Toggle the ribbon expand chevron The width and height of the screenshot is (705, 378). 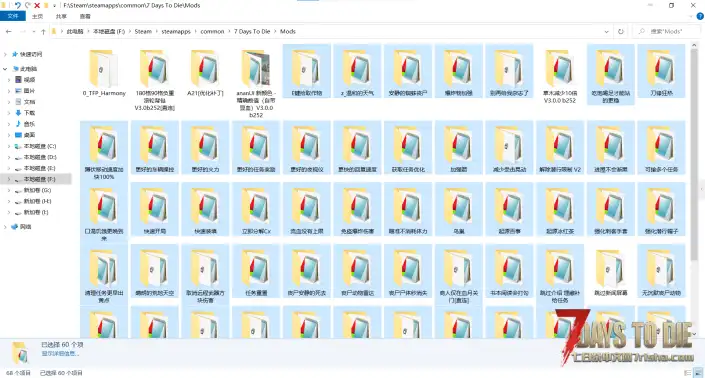[x=691, y=16]
